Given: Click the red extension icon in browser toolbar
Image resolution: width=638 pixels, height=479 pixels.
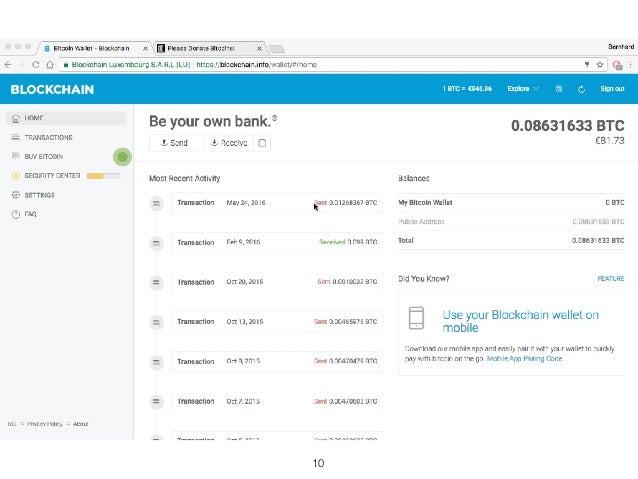Looking at the screenshot, I should (617, 65).
